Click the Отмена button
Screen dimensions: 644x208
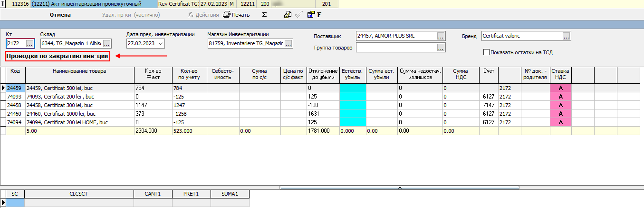[x=60, y=15]
